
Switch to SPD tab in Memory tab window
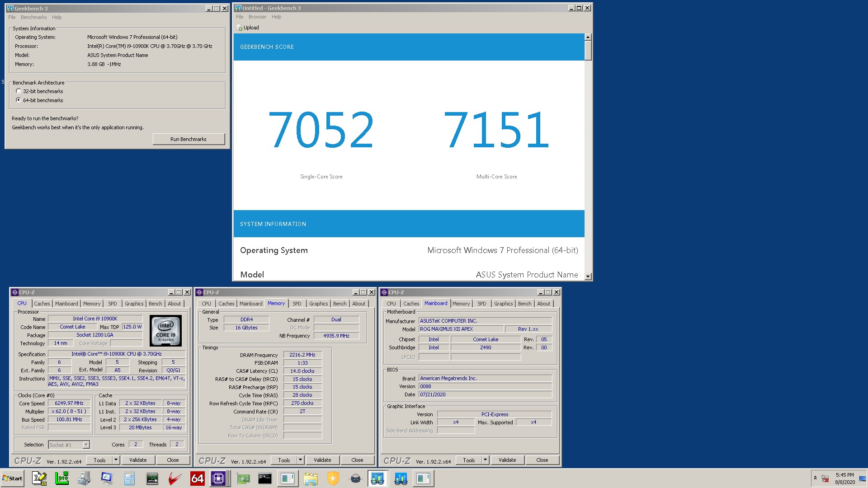coord(297,304)
